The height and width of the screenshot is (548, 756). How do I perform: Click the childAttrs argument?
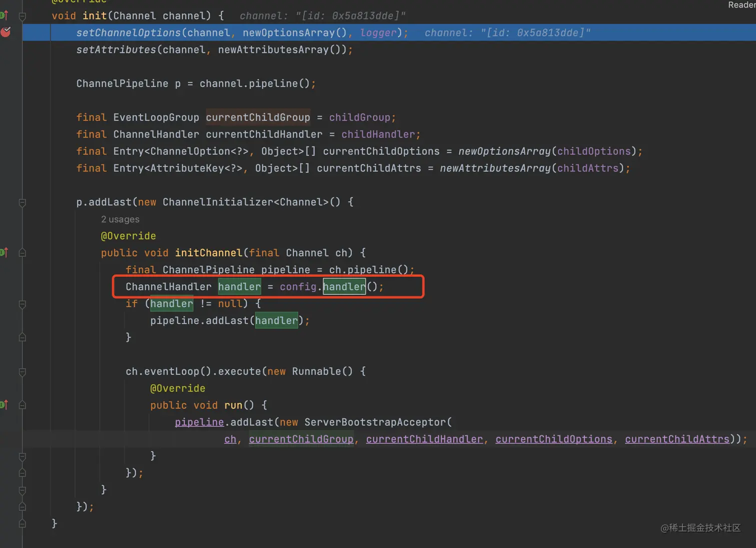pos(588,168)
